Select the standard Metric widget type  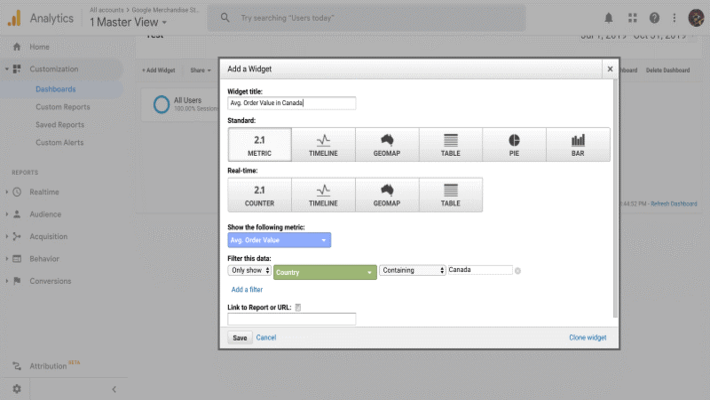point(259,145)
